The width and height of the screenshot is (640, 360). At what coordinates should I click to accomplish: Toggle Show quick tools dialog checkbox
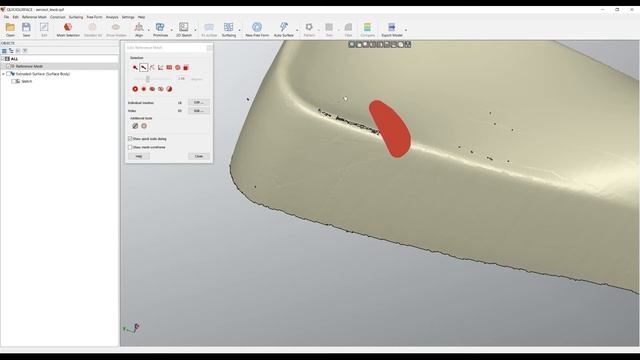pos(130,139)
